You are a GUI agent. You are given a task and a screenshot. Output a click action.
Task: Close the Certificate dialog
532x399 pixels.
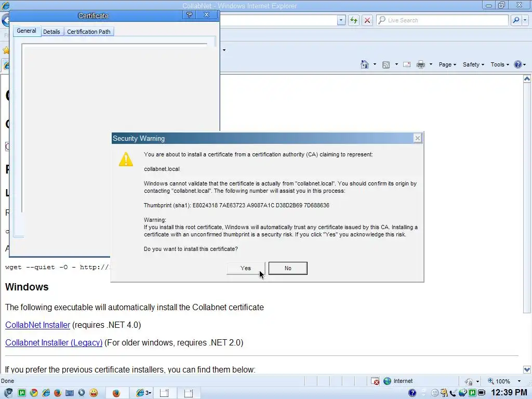206,15
